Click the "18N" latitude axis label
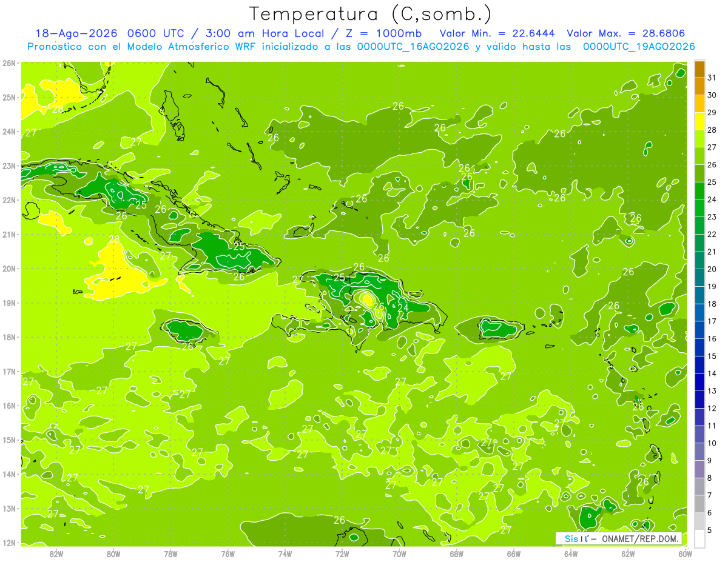728x562 pixels. coord(9,337)
